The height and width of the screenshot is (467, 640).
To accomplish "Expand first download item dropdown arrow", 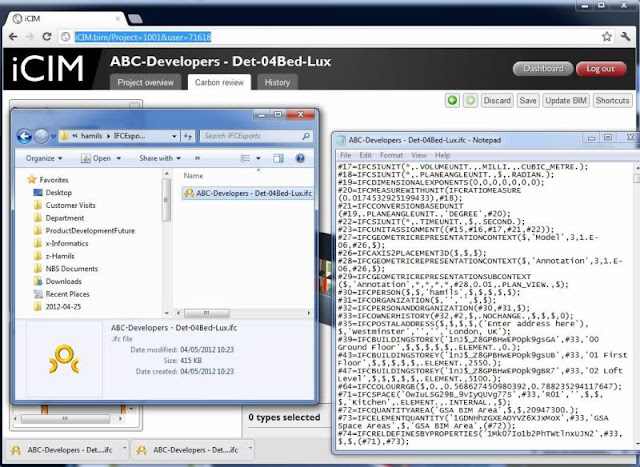I will [x=124, y=450].
